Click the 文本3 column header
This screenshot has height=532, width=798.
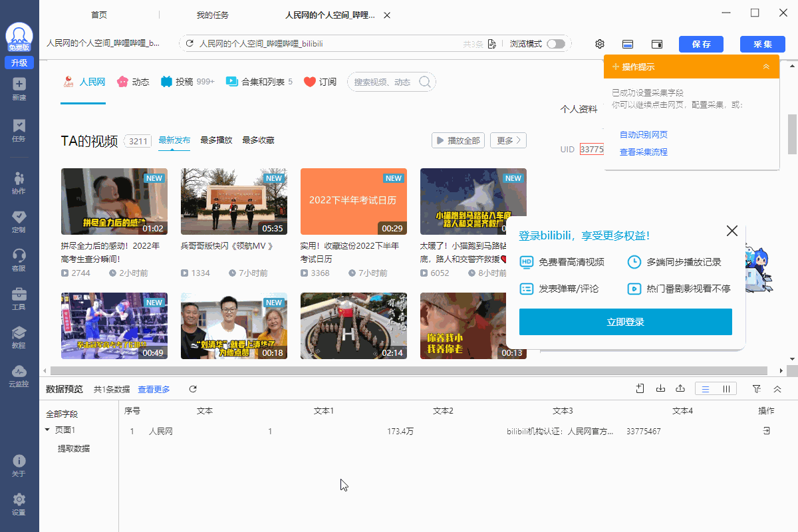click(563, 411)
